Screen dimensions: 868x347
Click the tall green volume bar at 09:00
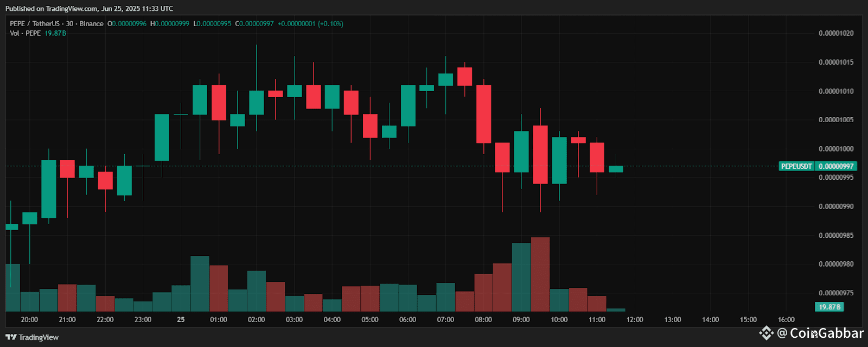pyautogui.click(x=521, y=277)
